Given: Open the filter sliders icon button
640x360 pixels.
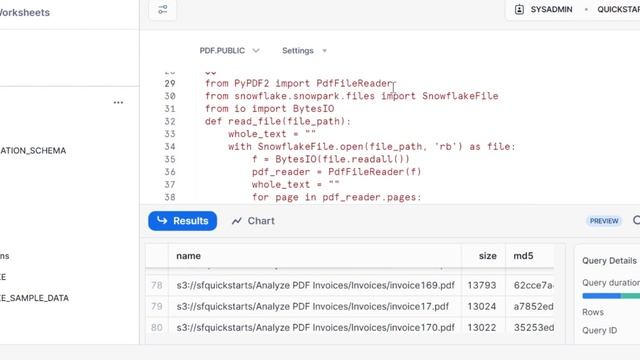Looking at the screenshot, I should (x=162, y=9).
